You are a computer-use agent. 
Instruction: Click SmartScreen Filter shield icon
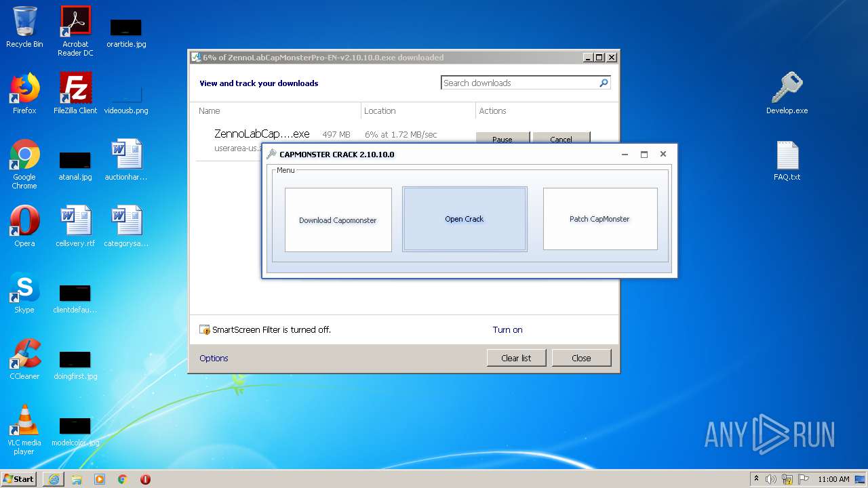coord(205,330)
